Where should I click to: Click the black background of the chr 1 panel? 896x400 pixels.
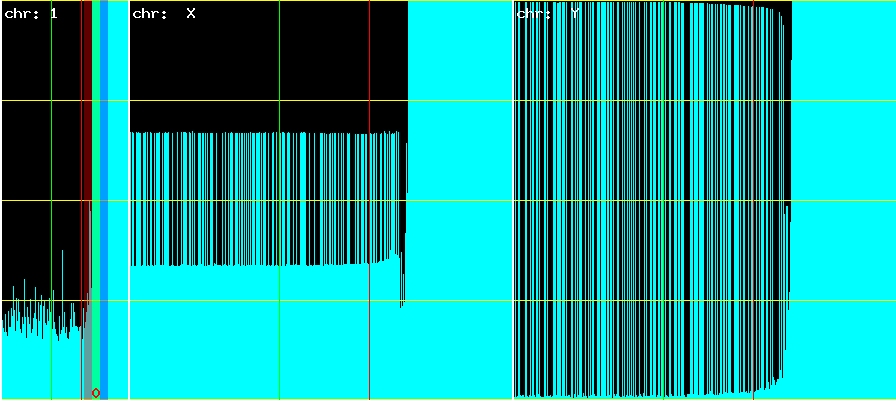[40, 150]
